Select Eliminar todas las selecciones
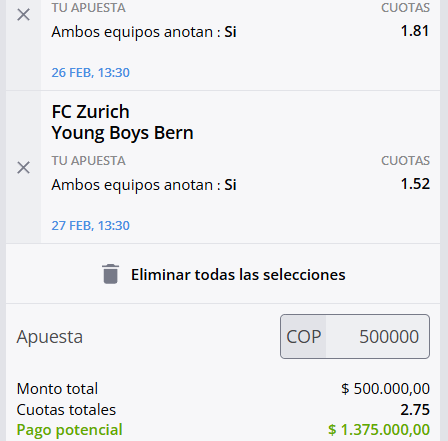This screenshot has width=448, height=441. tap(238, 275)
